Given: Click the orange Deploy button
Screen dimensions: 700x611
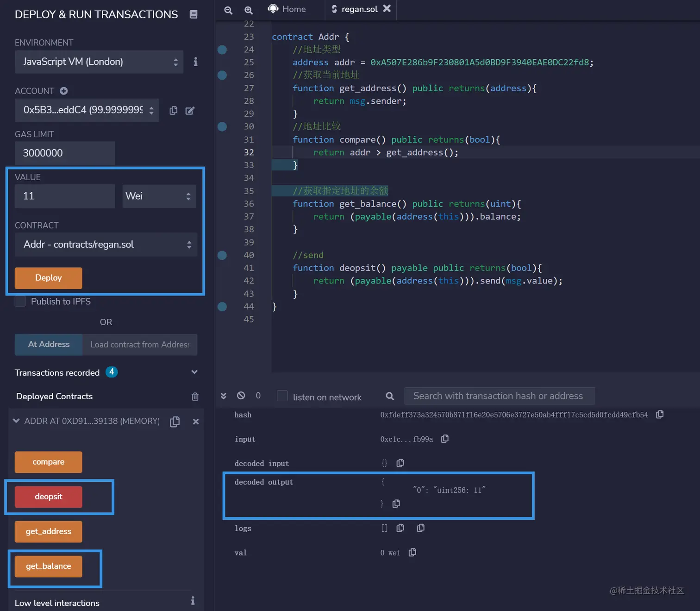Looking at the screenshot, I should [49, 278].
